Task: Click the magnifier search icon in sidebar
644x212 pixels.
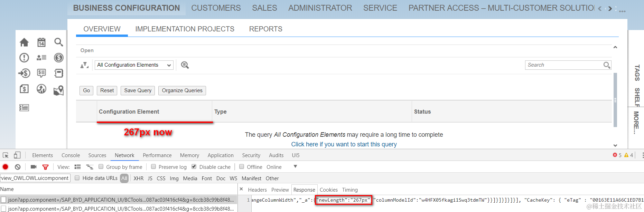Action: 58,42
